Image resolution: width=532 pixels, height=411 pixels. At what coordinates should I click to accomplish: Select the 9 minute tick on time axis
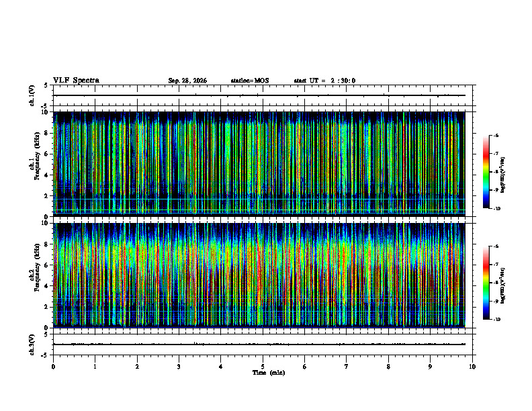pyautogui.click(x=430, y=367)
